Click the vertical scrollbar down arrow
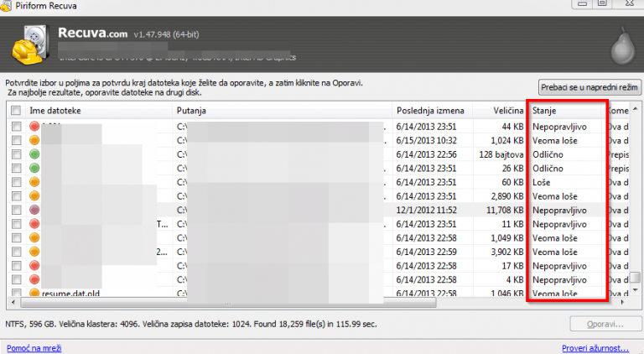Image resolution: width=644 pixels, height=354 pixels. (x=636, y=290)
